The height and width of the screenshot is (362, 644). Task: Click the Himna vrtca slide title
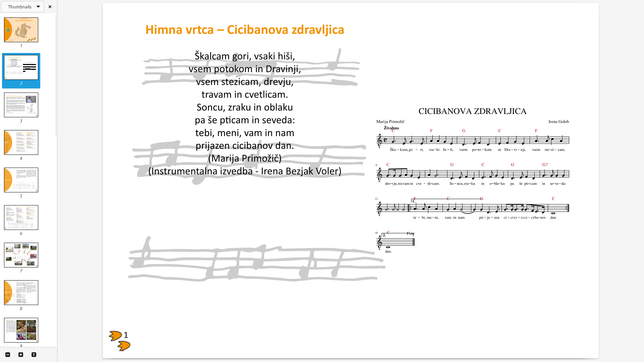tap(245, 29)
